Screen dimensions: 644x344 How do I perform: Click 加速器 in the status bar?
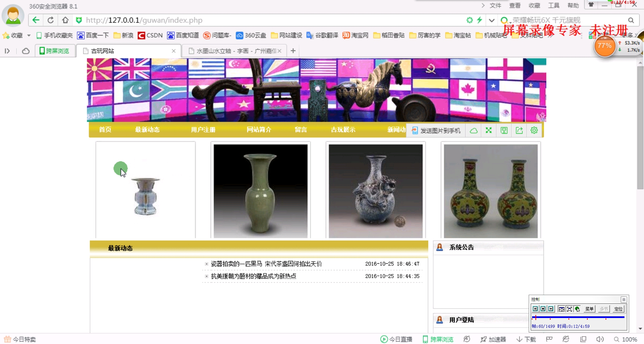(493, 339)
